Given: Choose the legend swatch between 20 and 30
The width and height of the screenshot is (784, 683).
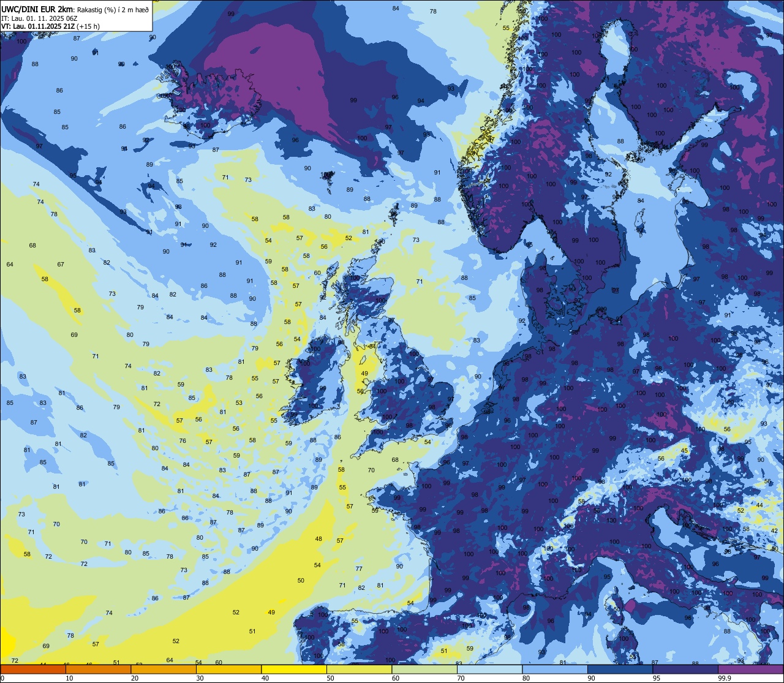Looking at the screenshot, I should coord(164,669).
